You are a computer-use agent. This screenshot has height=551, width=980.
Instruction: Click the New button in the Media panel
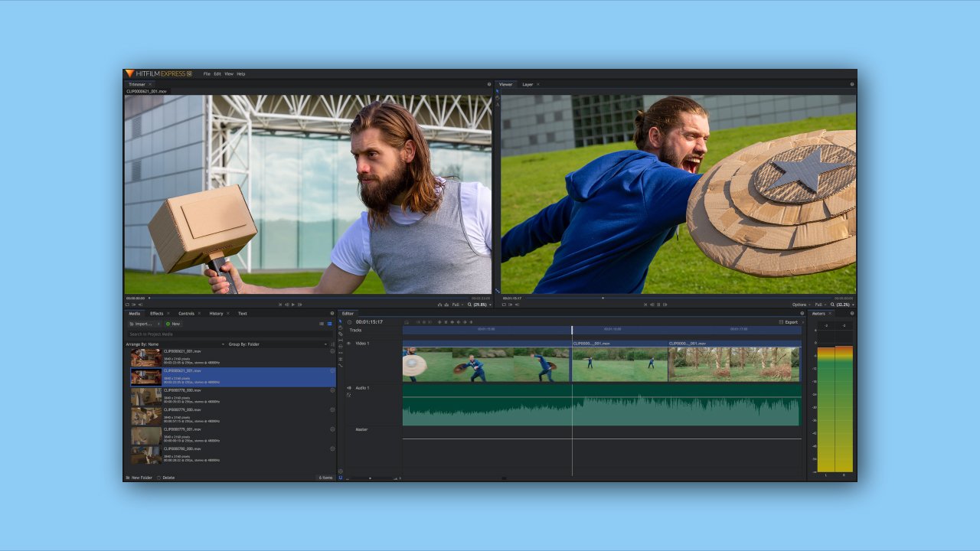tap(174, 324)
